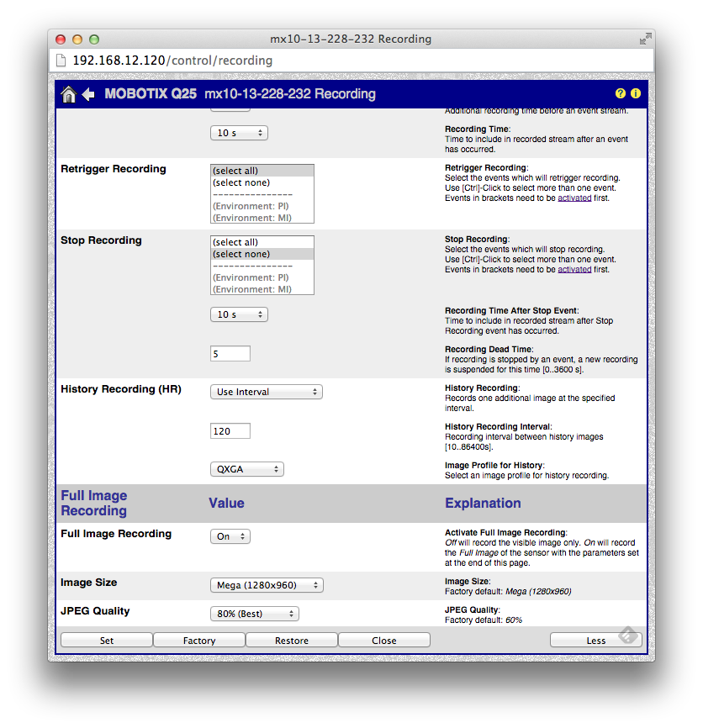Click the Less button to show fewer options
The height and width of the screenshot is (728, 703).
point(595,641)
